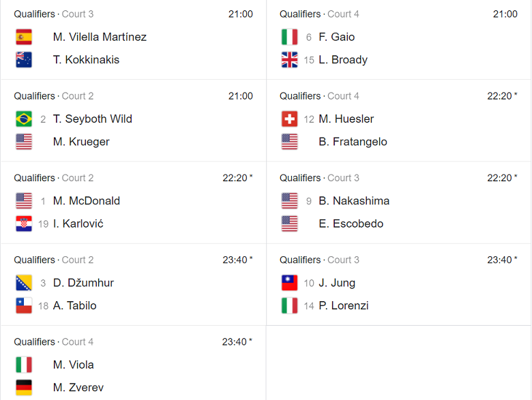The height and width of the screenshot is (400, 532).
Task: Select player M. Viola
Action: coord(73,365)
